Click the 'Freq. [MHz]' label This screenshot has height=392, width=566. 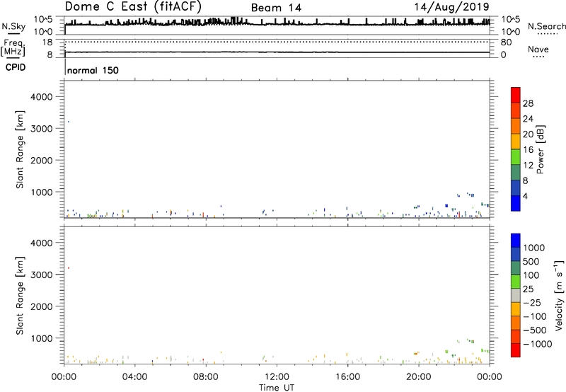[x=13, y=47]
